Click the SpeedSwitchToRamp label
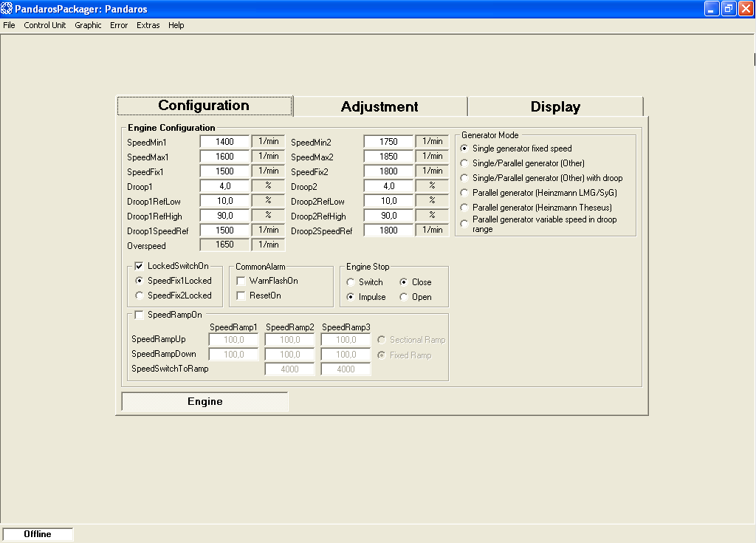Screen dimensions: 756x543 coord(171,369)
